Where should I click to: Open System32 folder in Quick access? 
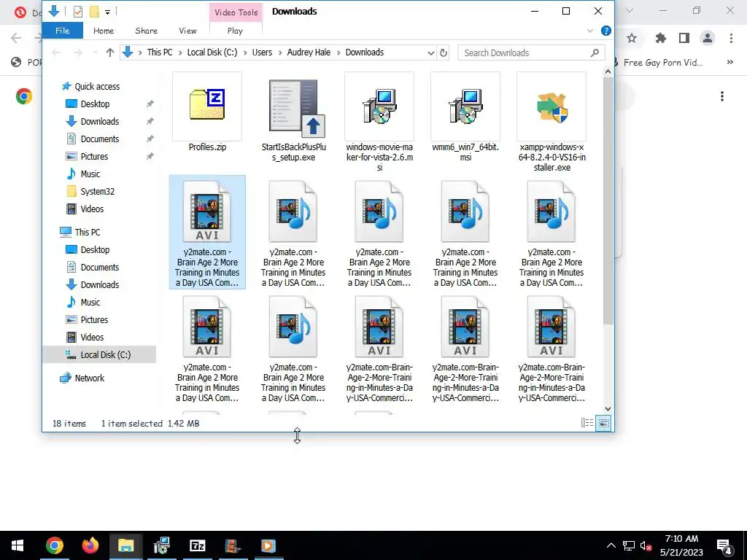point(97,192)
